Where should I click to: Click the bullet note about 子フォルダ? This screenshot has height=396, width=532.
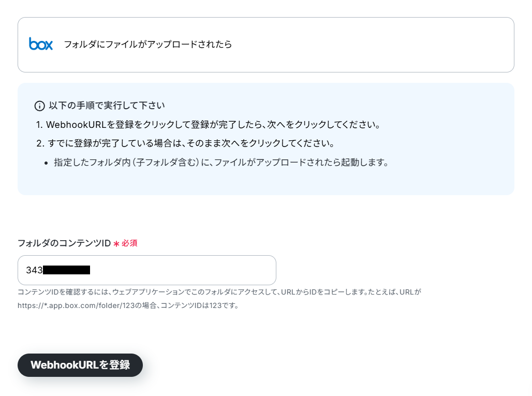click(221, 162)
